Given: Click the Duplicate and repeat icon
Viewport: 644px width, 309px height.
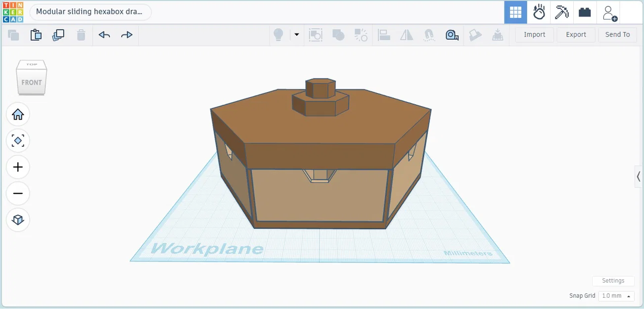Looking at the screenshot, I should [x=58, y=35].
